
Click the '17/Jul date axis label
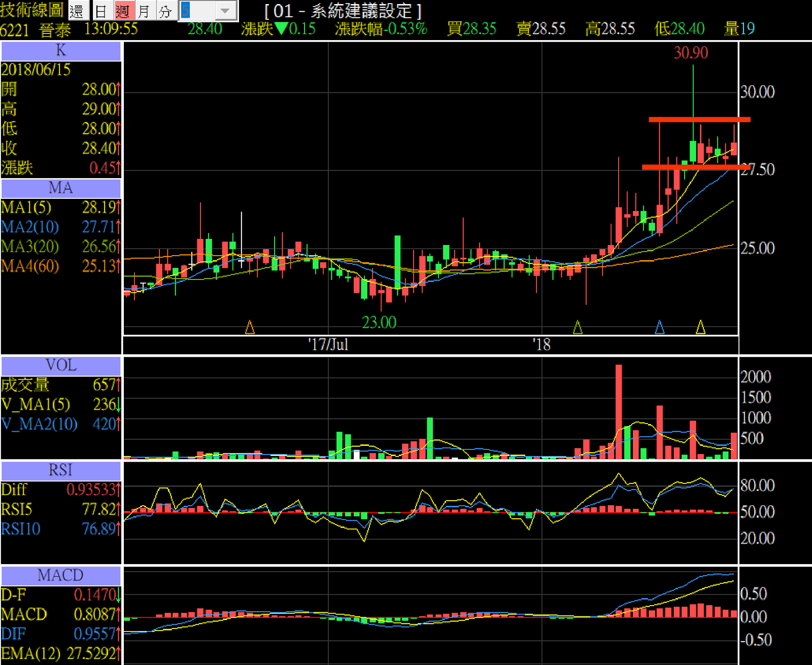tap(328, 345)
